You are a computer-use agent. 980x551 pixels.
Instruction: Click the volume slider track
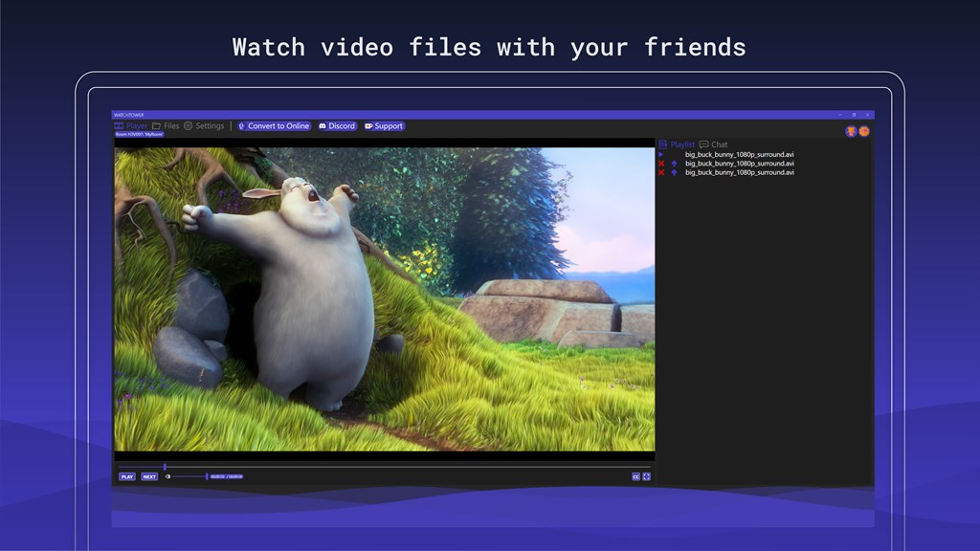189,476
